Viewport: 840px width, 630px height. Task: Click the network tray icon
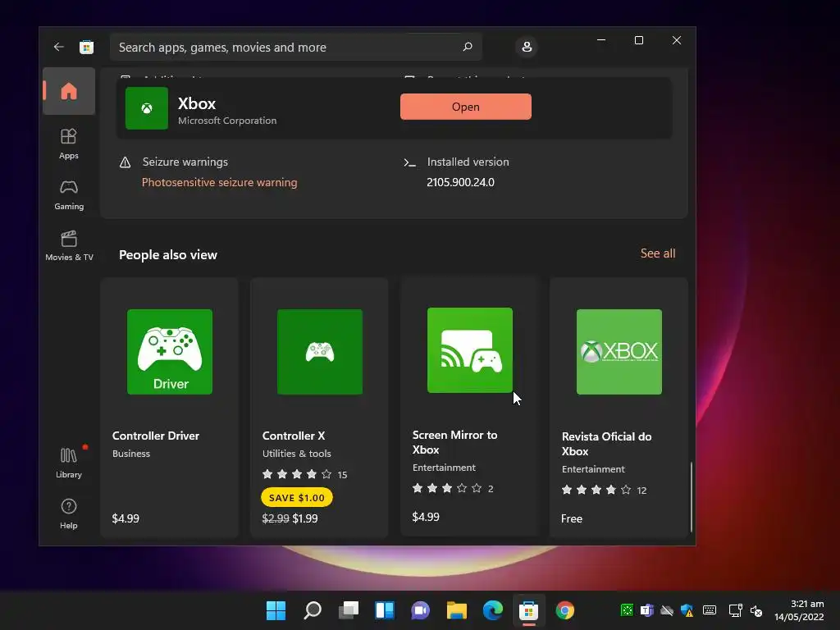click(735, 610)
